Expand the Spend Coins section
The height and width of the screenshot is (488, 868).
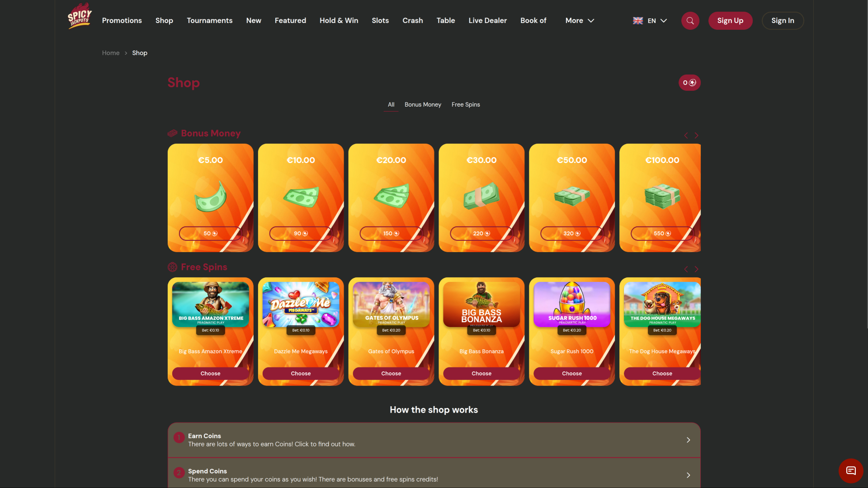click(434, 474)
